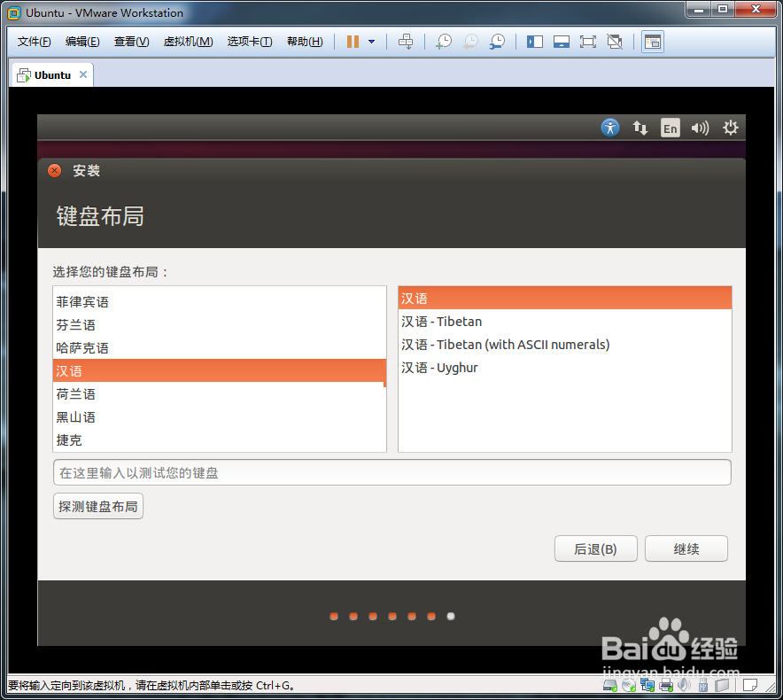This screenshot has height=700, width=783.
Task: Select 黑山语 in the layout list
Action: [219, 416]
